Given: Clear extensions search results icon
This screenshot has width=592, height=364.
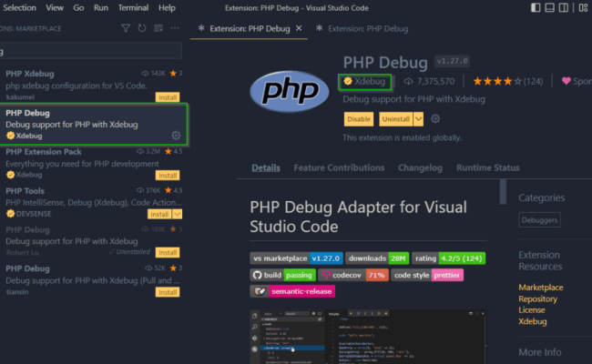Looking at the screenshot, I should 158,28.
